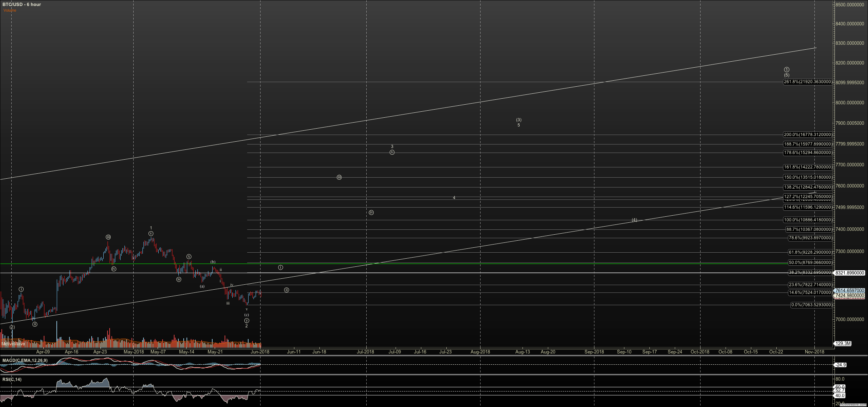Select the 188.7%(15977.8990000) Fibonacci label
868x407 pixels.
pos(808,144)
